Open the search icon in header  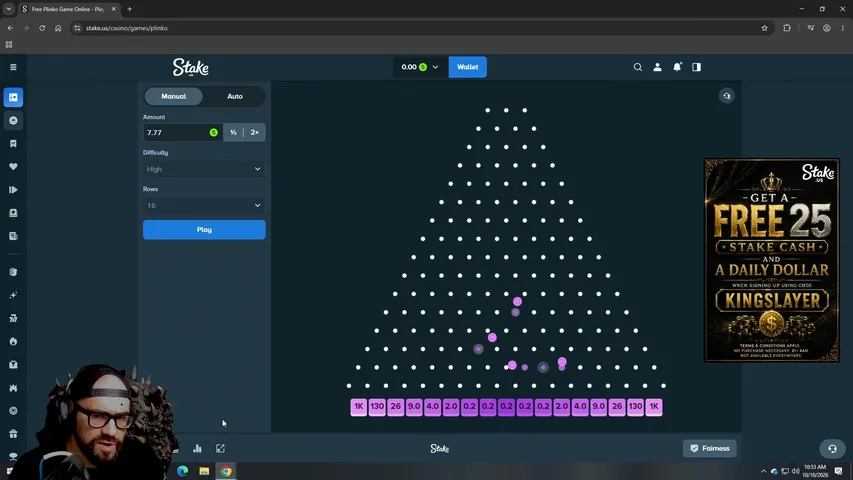[638, 67]
